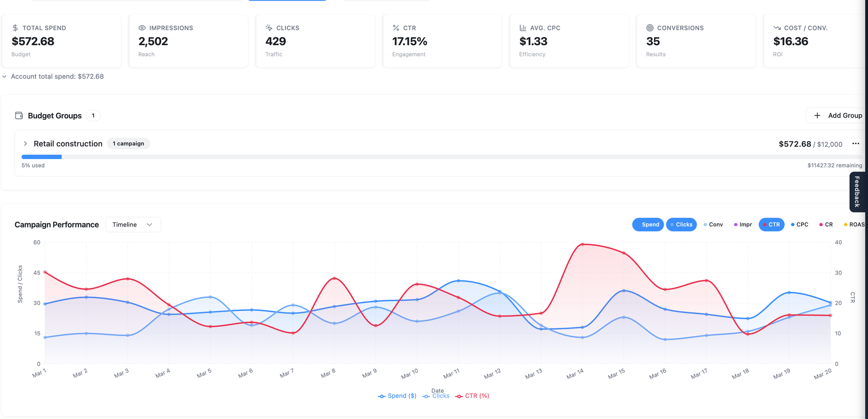Toggle the Clicks series pill
The image size is (868, 419).
click(x=681, y=225)
